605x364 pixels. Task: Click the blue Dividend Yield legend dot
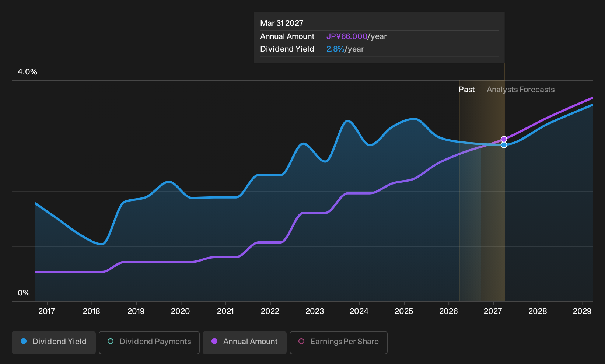click(24, 341)
